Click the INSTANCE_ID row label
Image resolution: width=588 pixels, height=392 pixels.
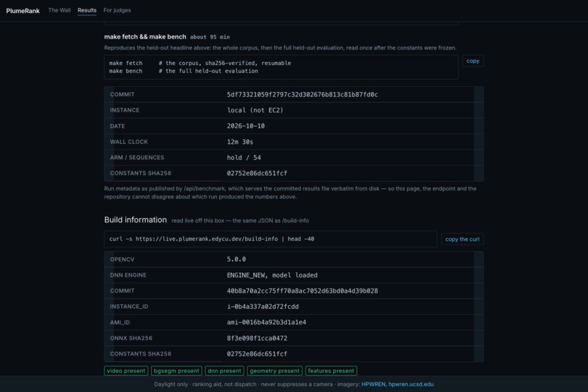click(129, 307)
